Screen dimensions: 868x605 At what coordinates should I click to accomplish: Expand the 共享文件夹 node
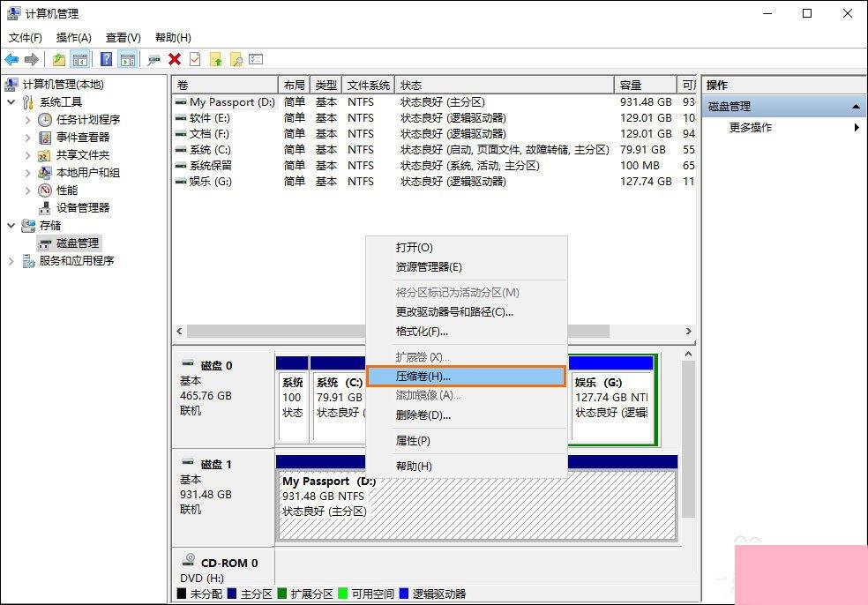(27, 155)
